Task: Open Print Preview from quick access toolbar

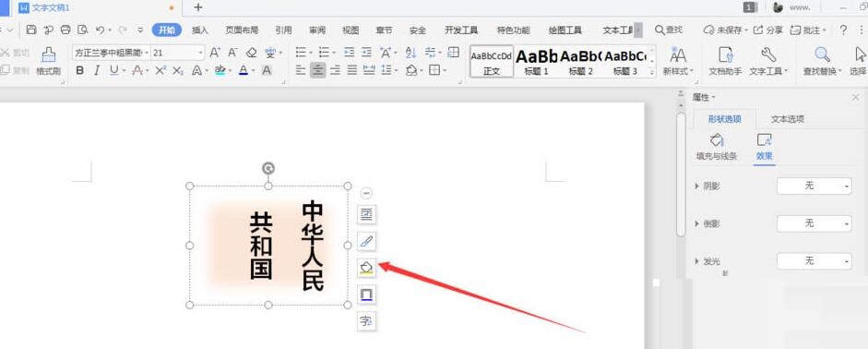Action: [x=83, y=30]
